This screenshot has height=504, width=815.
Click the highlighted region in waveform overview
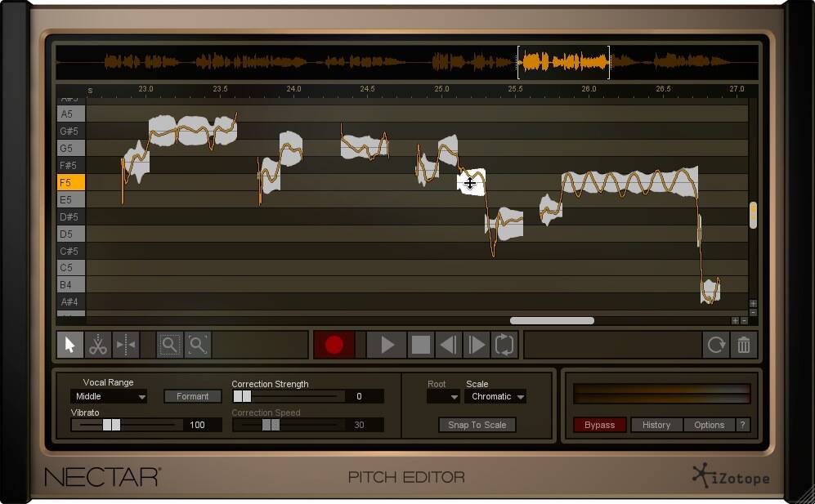(563, 62)
